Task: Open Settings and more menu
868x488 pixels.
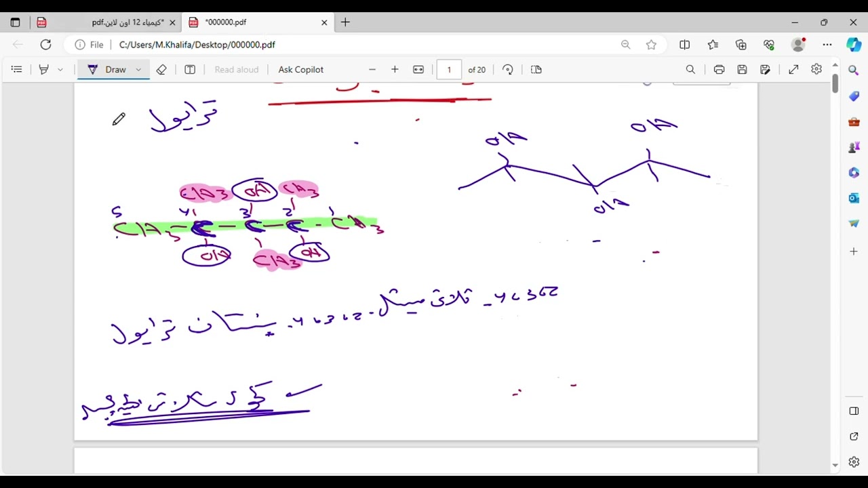Action: click(x=827, y=45)
